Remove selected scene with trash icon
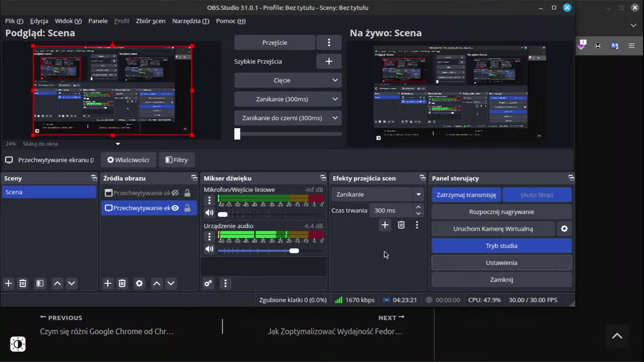Screen dimensions: 644x362 click(x=23, y=284)
